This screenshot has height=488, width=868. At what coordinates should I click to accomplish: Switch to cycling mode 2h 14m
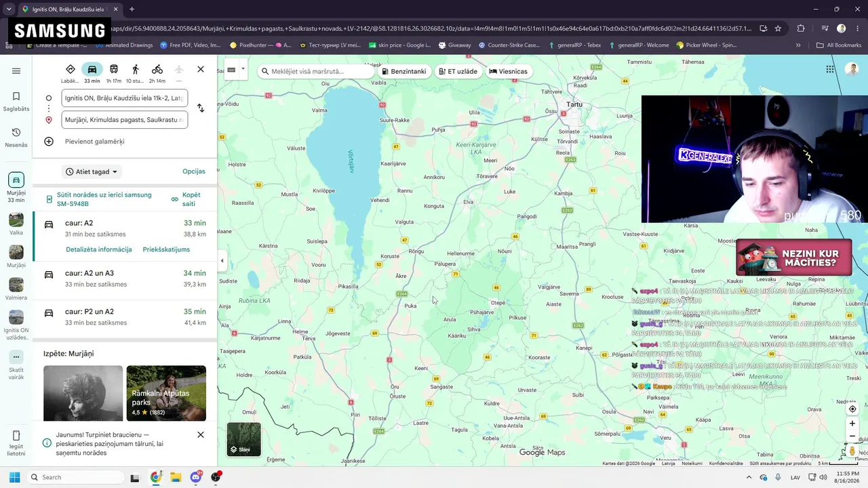click(x=157, y=73)
